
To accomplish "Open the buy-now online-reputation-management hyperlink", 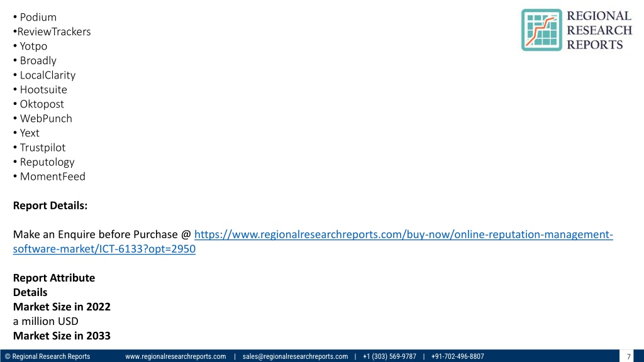I will click(x=313, y=241).
